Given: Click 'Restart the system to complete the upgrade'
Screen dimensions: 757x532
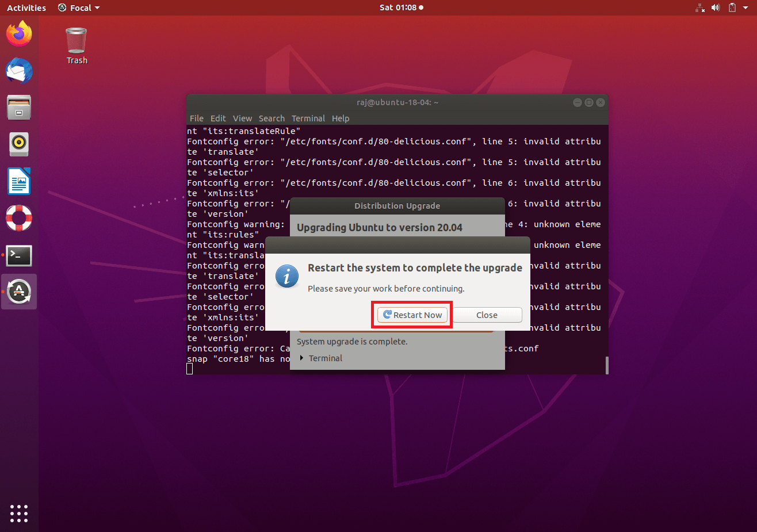Looking at the screenshot, I should [x=415, y=268].
